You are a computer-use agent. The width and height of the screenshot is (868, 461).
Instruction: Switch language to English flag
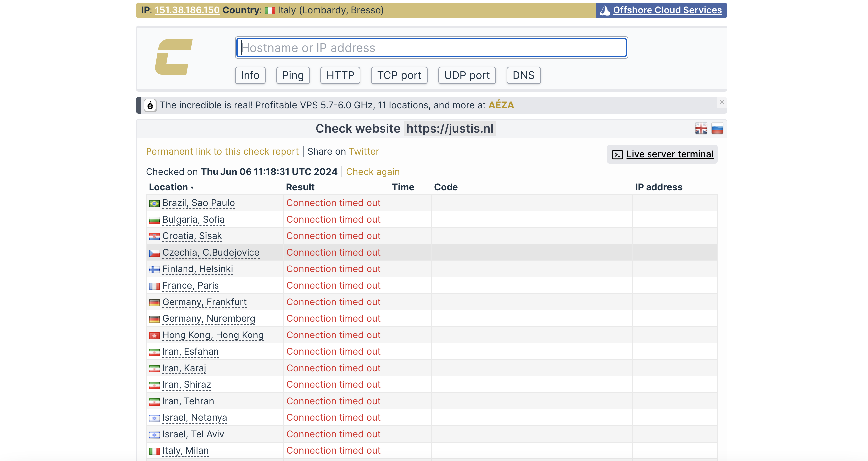[701, 128]
